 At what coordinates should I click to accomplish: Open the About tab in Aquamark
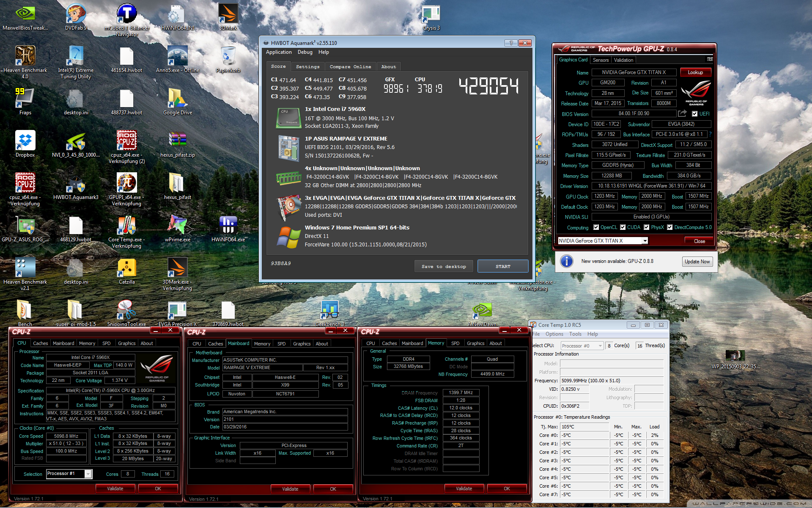click(388, 67)
